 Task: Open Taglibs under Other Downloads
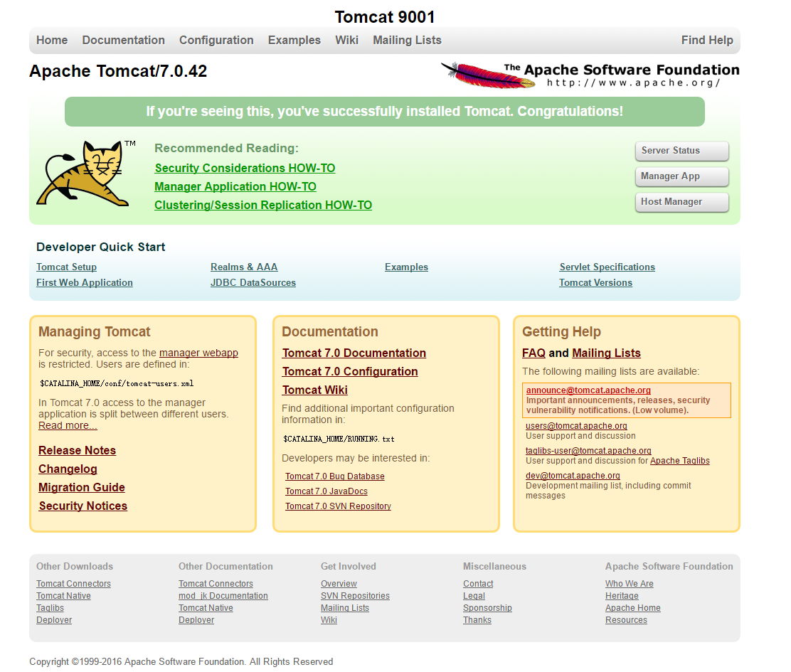tap(50, 608)
